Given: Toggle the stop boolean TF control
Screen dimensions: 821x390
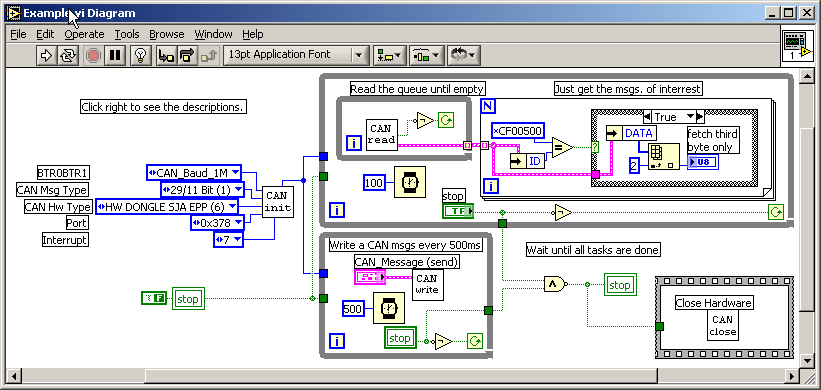Looking at the screenshot, I should 458,211.
